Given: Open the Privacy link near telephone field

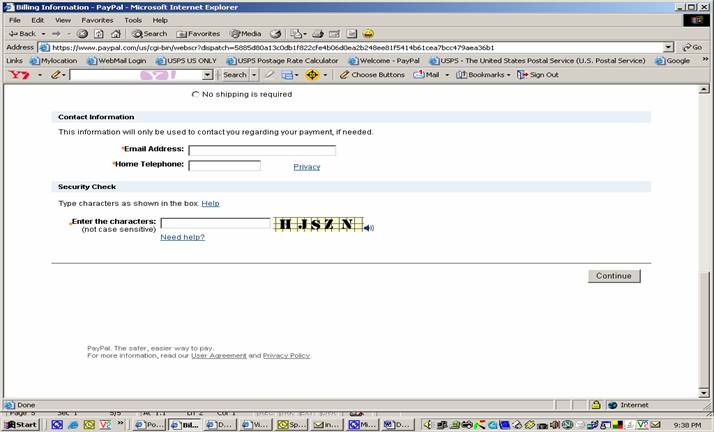Looking at the screenshot, I should (306, 167).
